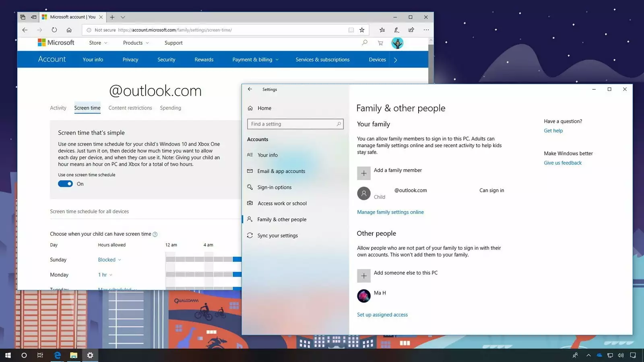Switch to the Content restrictions tab
644x362 pixels.
130,108
